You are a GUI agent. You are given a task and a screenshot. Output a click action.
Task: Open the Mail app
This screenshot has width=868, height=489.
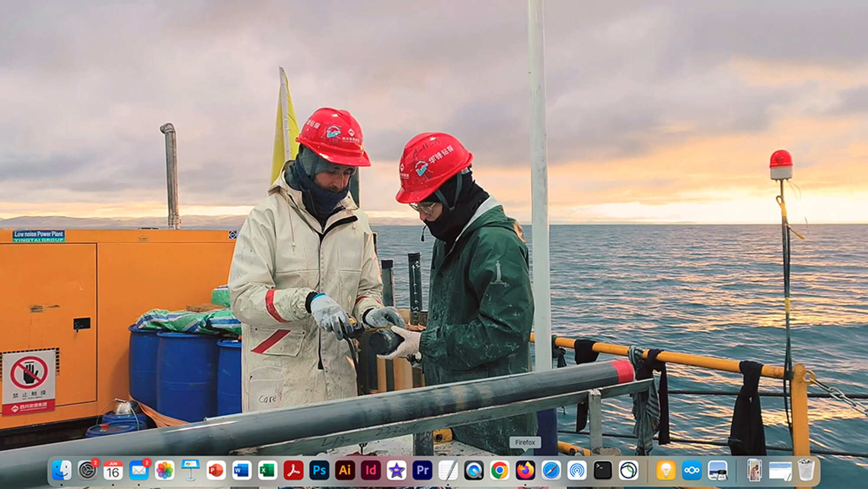pyautogui.click(x=139, y=470)
